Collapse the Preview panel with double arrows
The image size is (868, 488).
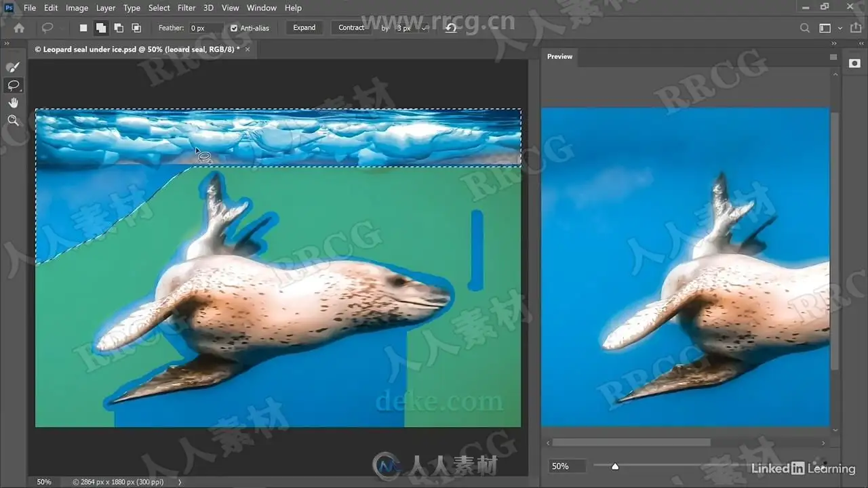(x=833, y=43)
